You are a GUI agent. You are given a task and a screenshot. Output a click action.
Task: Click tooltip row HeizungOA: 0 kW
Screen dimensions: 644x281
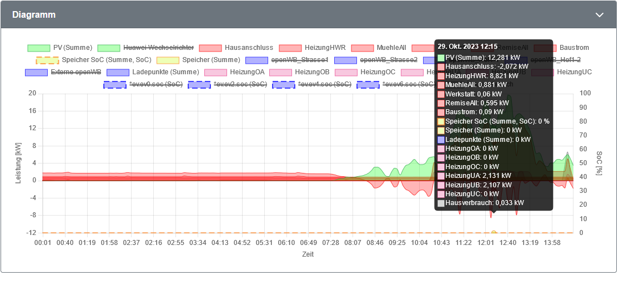468,148
